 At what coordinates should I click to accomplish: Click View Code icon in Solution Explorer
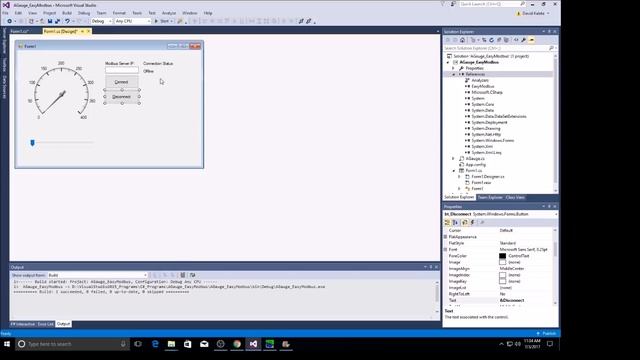tap(516, 40)
